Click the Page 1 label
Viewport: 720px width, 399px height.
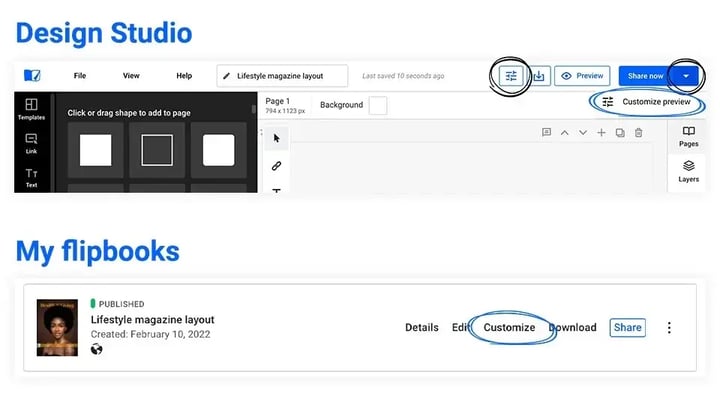point(278,101)
